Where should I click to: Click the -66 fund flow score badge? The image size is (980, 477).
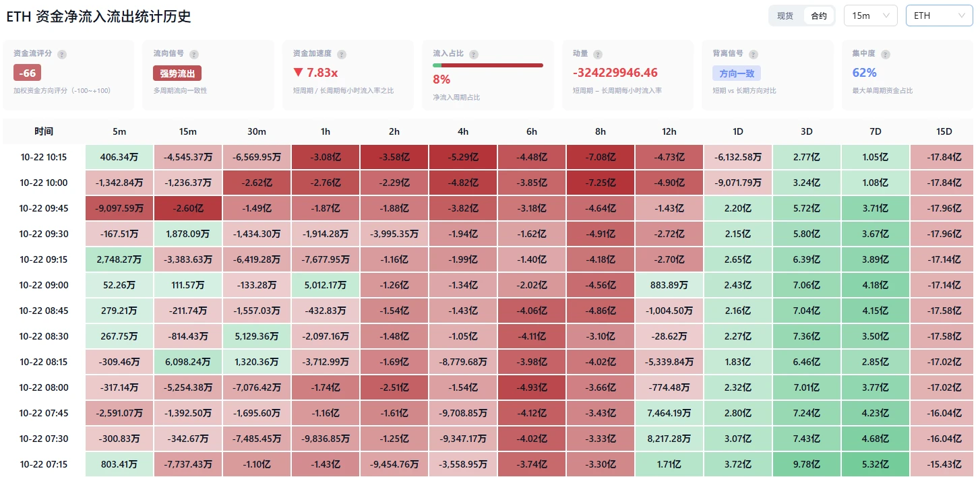[28, 73]
